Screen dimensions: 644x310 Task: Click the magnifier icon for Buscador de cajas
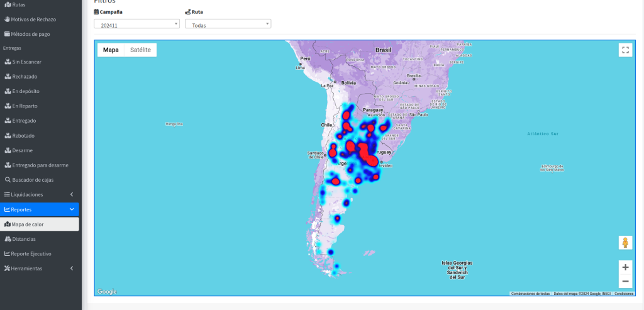8,180
